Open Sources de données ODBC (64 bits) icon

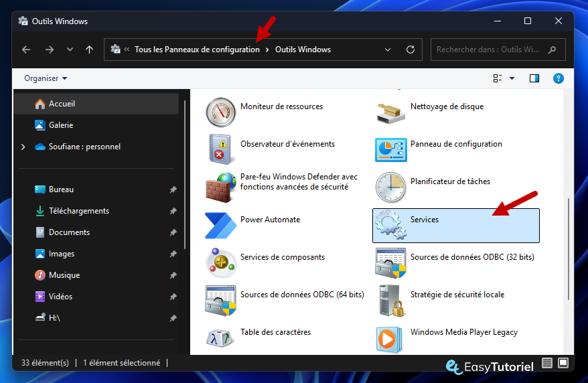(220, 301)
